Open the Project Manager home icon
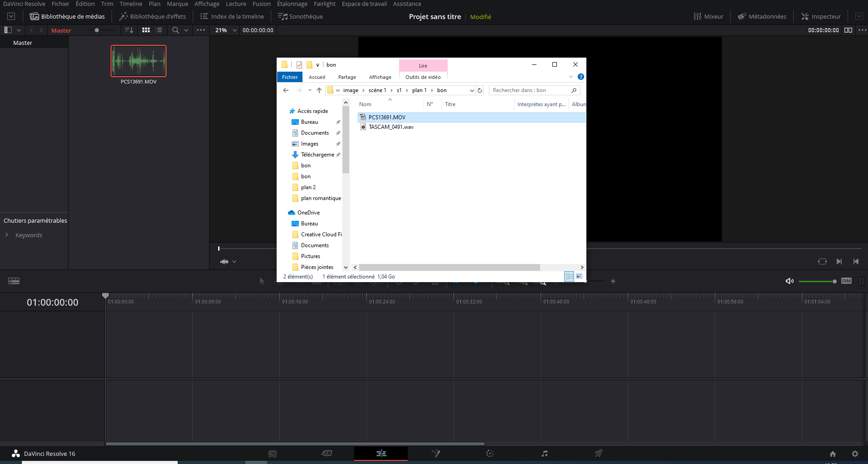868x464 pixels. (x=833, y=454)
